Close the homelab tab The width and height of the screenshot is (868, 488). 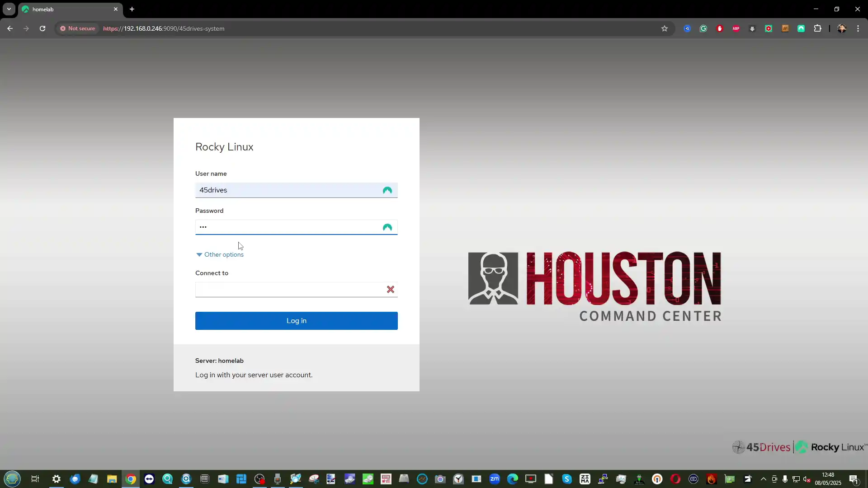pos(116,9)
